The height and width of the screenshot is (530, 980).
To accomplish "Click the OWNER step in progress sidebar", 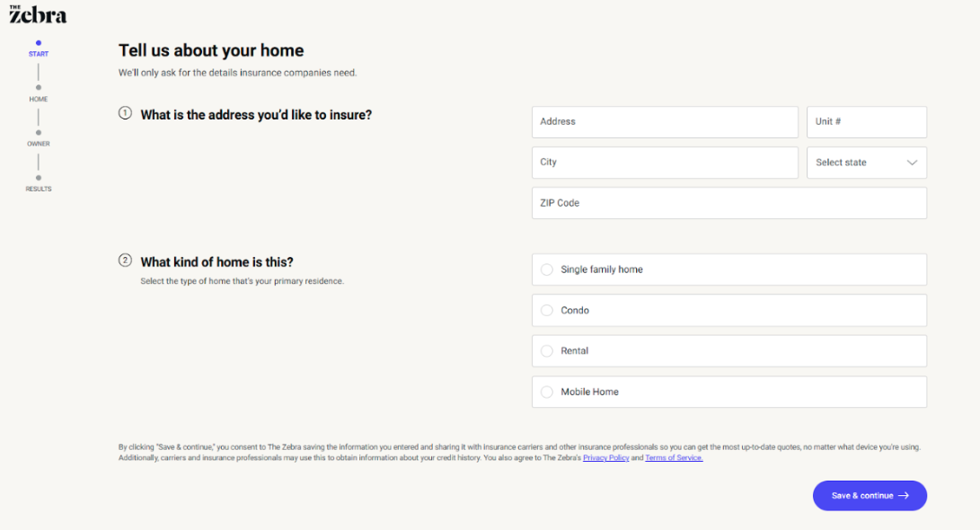I will pos(39,143).
